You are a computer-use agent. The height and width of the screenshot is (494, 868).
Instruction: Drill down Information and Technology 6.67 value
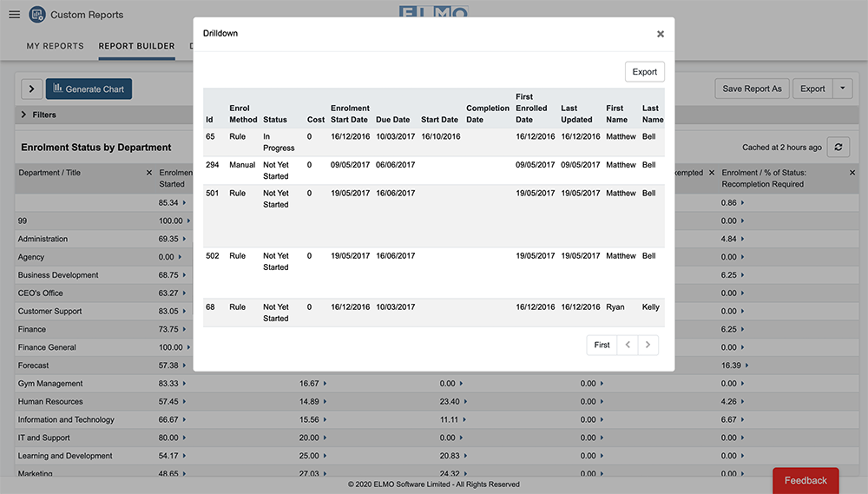pyautogui.click(x=742, y=420)
